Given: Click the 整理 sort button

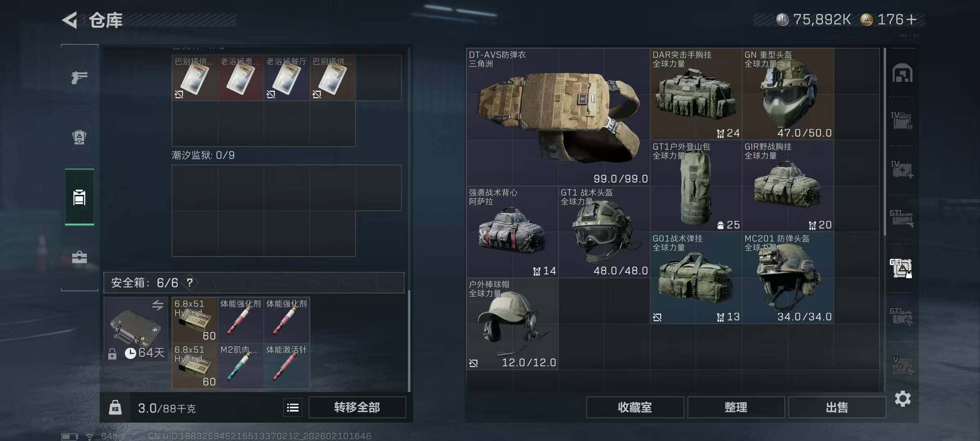Looking at the screenshot, I should click(736, 407).
